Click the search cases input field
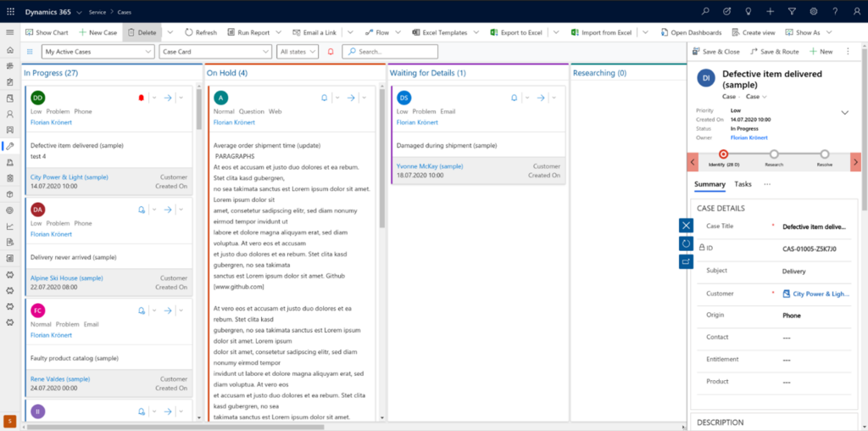Image resolution: width=868 pixels, height=431 pixels. pos(390,52)
